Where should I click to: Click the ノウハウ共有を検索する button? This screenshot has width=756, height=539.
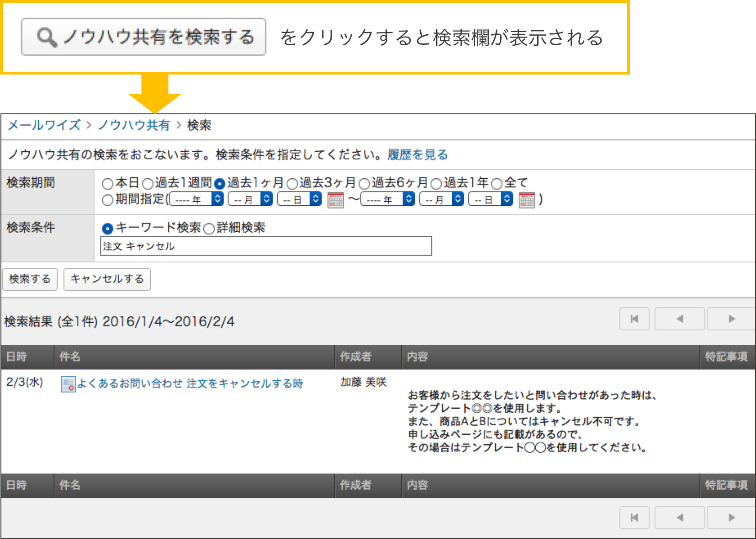point(143,37)
